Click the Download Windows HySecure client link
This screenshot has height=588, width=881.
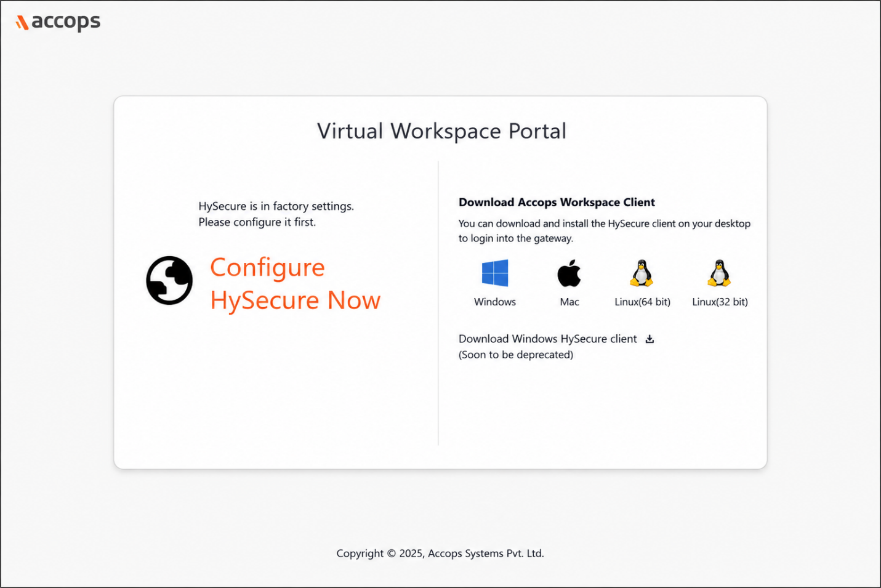(x=548, y=339)
